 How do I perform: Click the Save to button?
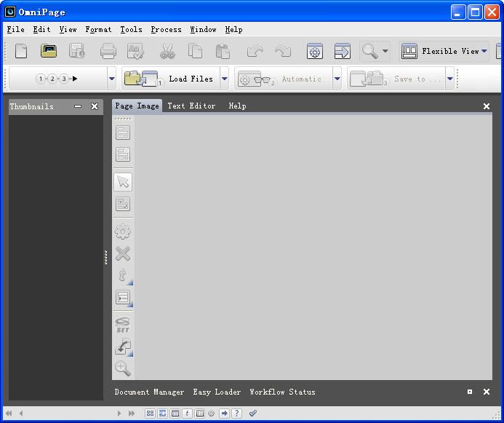pyautogui.click(x=396, y=79)
